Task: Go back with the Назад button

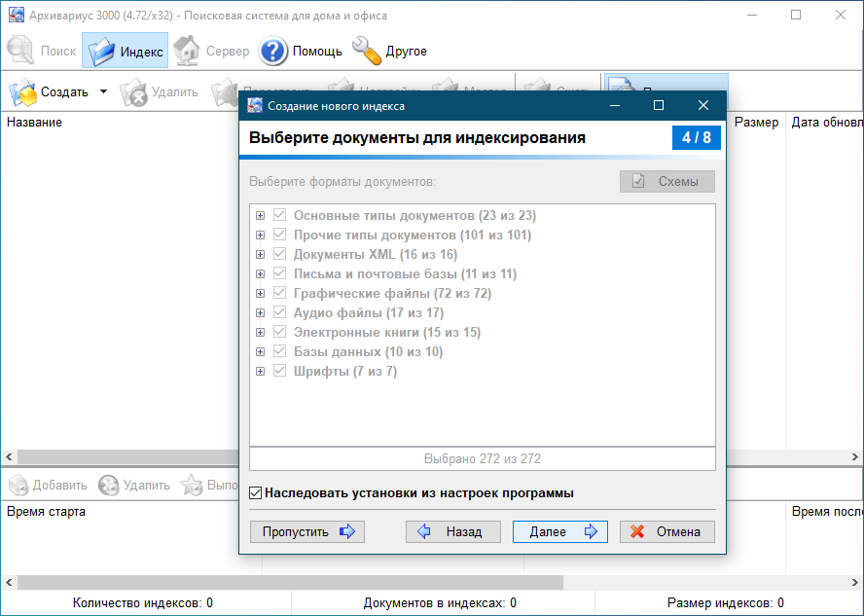Action: pyautogui.click(x=453, y=531)
